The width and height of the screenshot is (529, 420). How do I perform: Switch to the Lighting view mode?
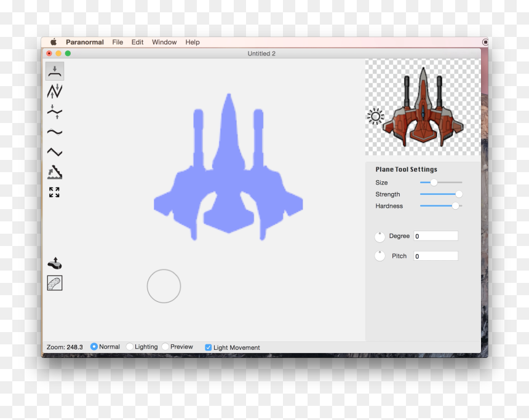tap(130, 346)
